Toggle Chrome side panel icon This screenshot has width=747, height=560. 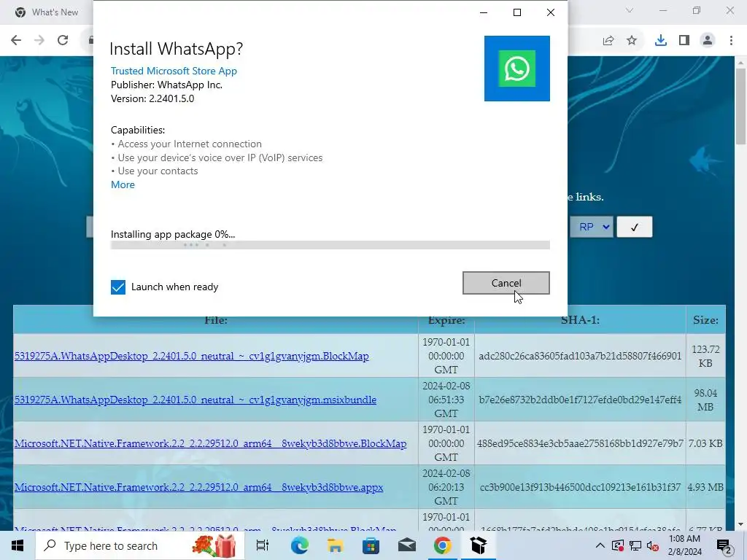684,41
